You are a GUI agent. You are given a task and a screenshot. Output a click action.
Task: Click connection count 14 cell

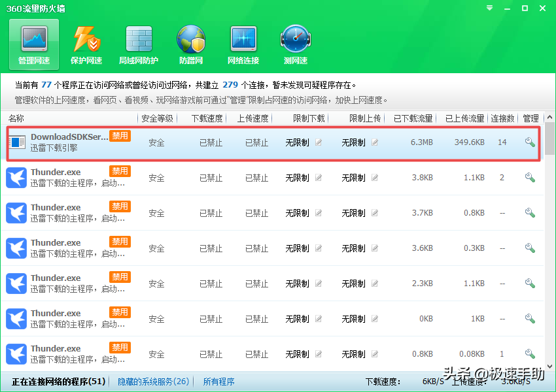click(502, 142)
